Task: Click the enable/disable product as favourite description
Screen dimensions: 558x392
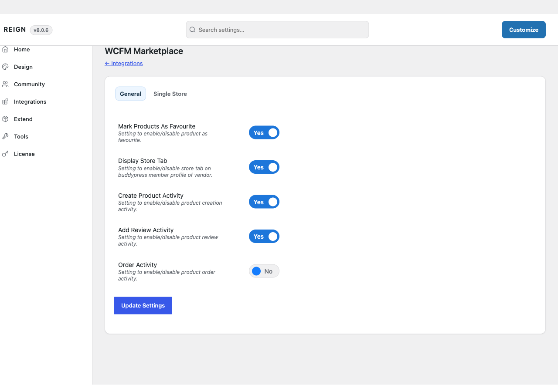Action: point(163,137)
